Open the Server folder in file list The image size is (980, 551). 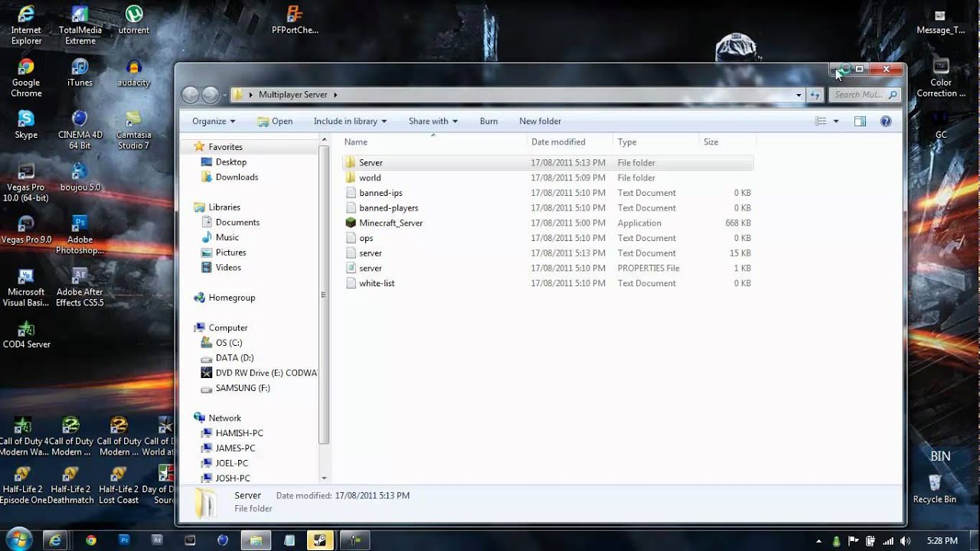point(547,162)
